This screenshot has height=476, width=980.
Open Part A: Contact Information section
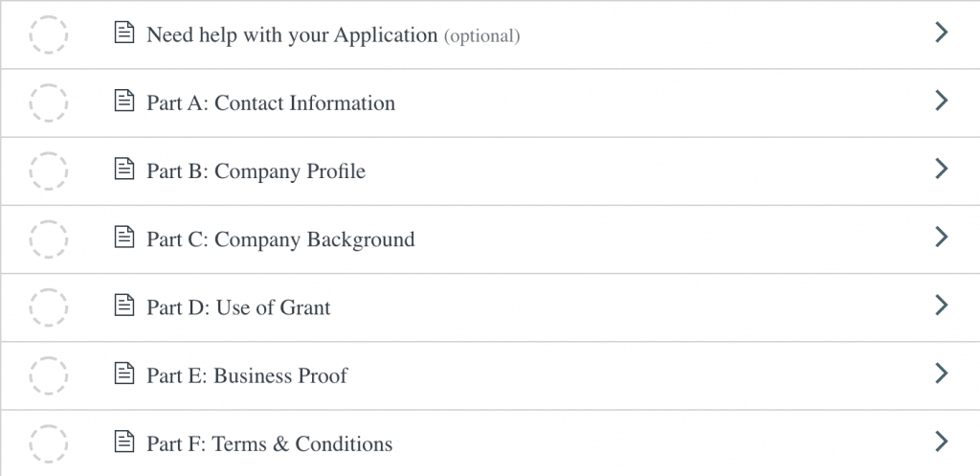pos(490,102)
